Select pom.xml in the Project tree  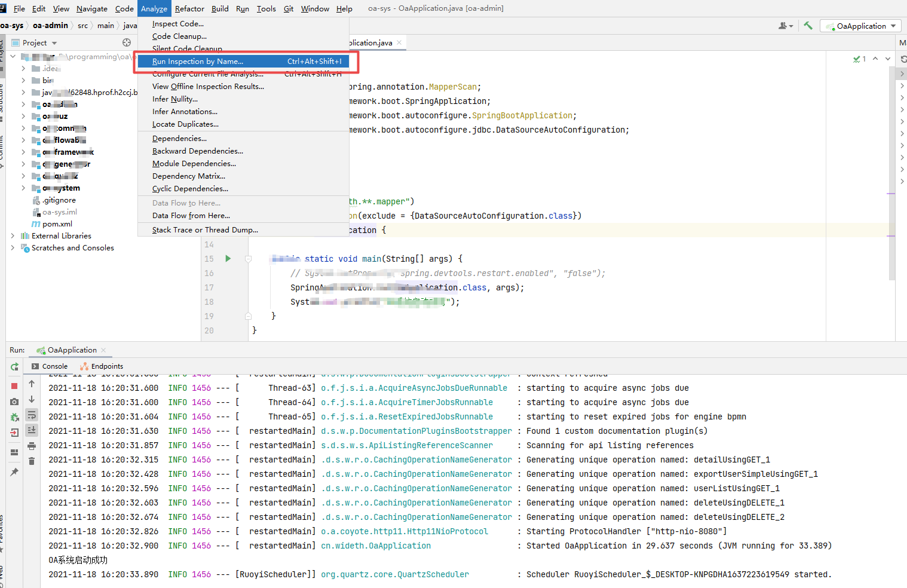57,224
